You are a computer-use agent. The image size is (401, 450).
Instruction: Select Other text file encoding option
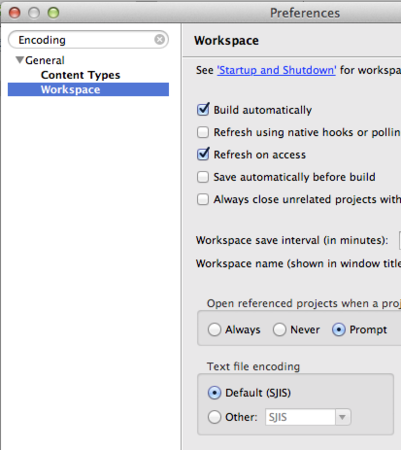(x=214, y=417)
